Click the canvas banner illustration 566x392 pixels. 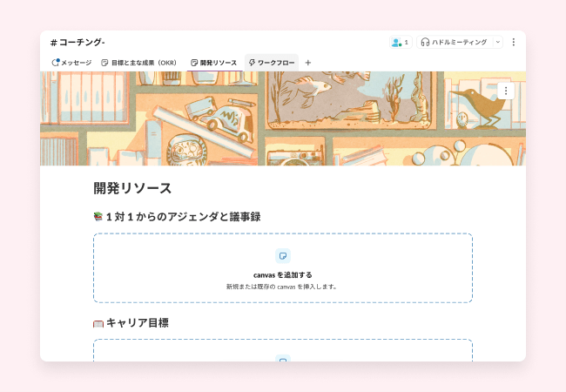point(283,118)
